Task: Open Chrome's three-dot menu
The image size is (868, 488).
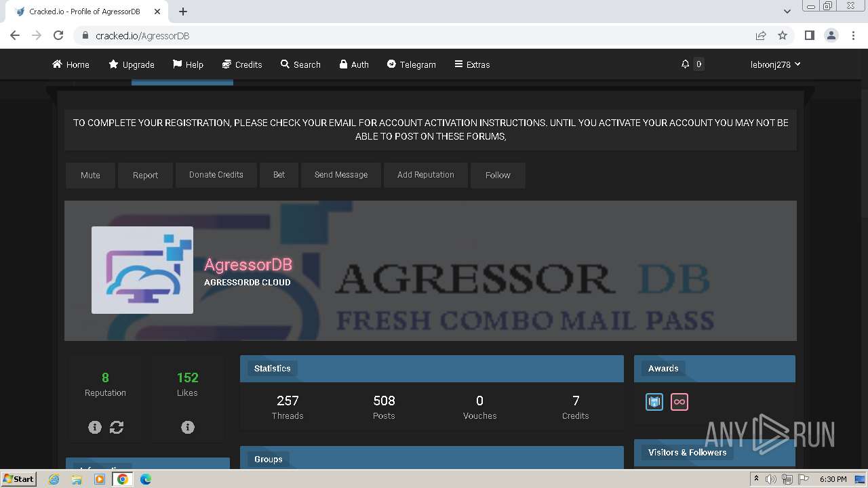Action: pos(853,35)
